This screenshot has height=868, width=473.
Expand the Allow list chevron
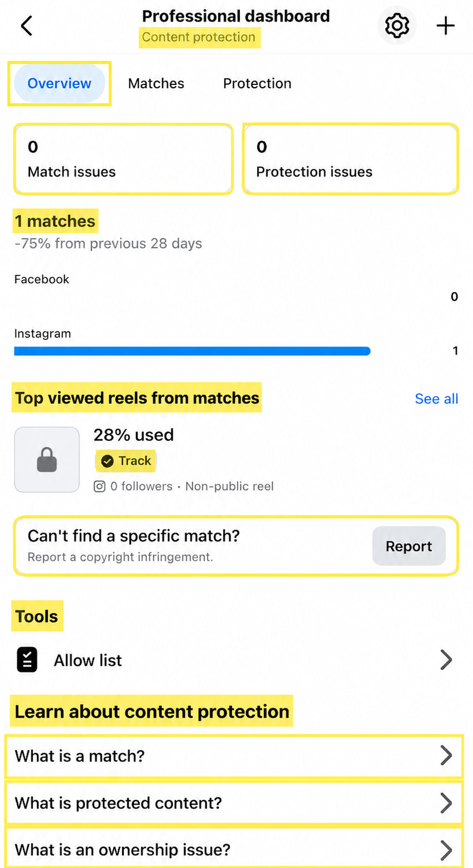pos(446,660)
